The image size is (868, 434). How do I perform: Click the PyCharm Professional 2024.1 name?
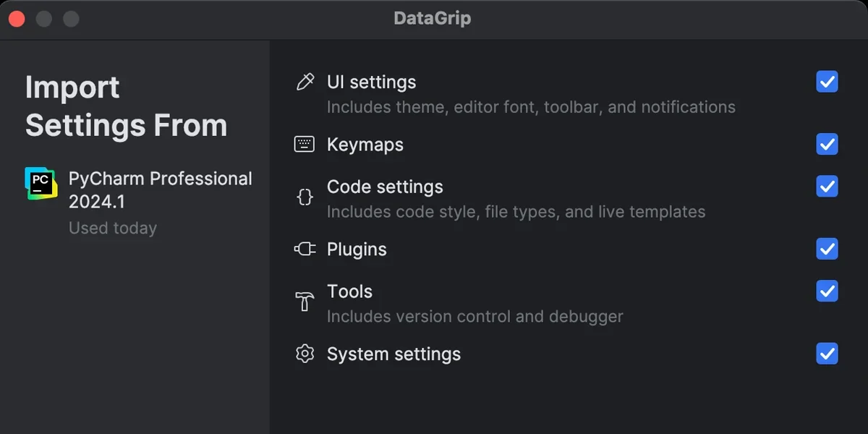click(x=161, y=190)
